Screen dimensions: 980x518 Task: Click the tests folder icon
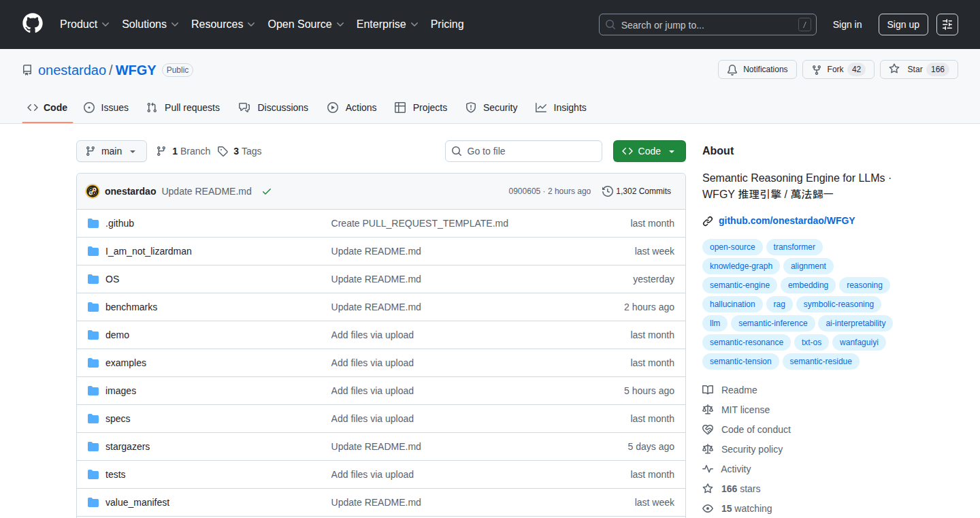pos(93,474)
